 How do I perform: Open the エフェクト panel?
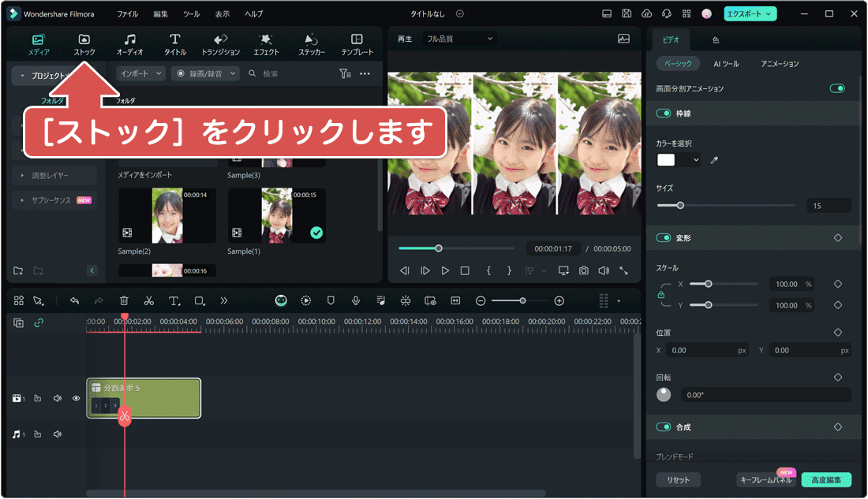pyautogui.click(x=266, y=42)
